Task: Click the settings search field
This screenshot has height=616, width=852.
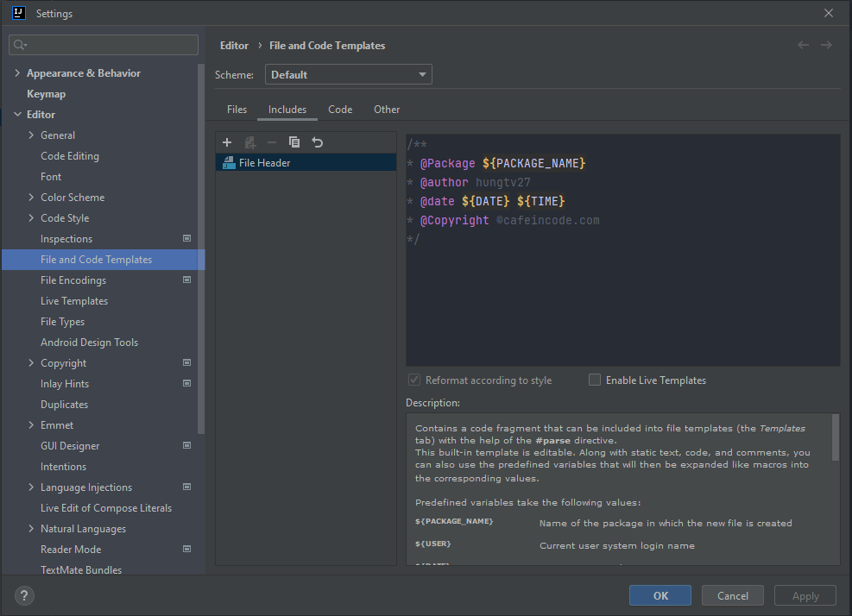Action: [103, 44]
